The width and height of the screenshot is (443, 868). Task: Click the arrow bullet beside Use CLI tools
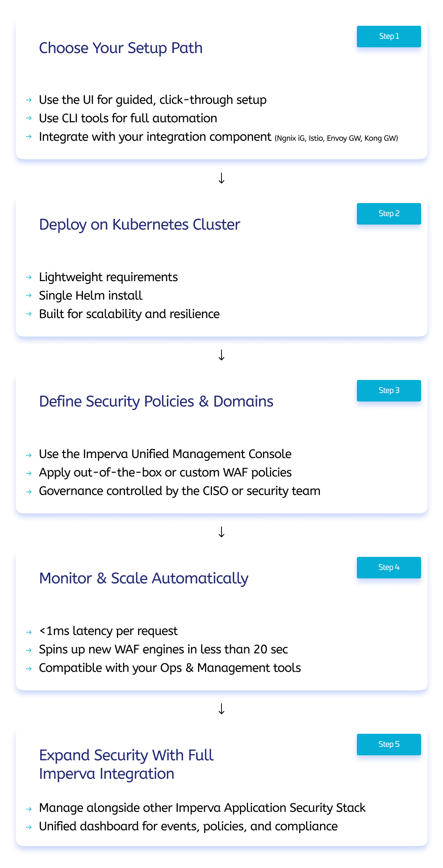(x=29, y=118)
